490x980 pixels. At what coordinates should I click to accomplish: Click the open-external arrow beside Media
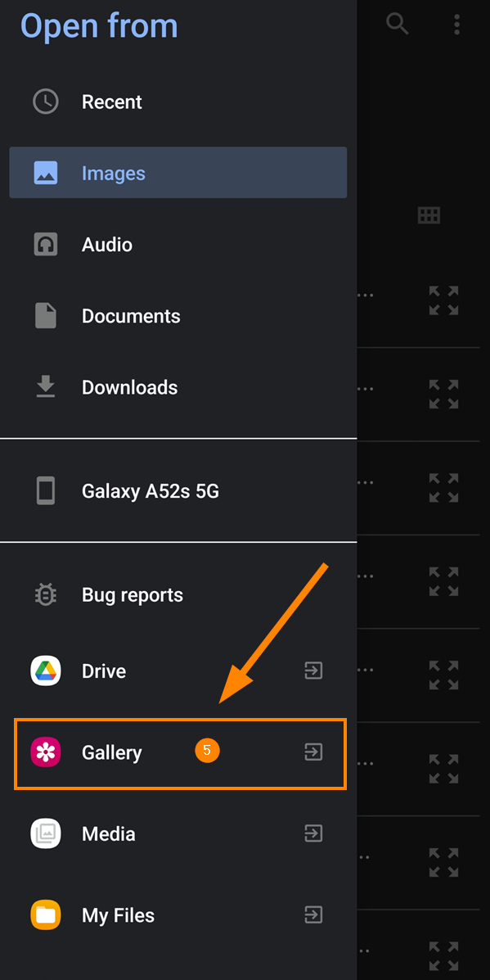click(x=313, y=833)
